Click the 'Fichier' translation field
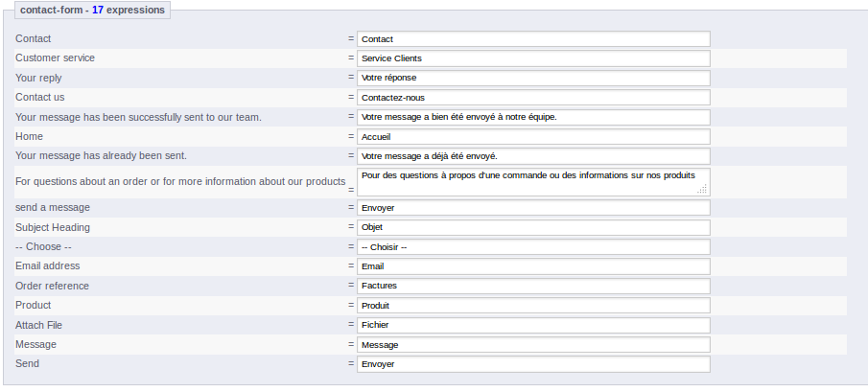The height and width of the screenshot is (392, 868). point(532,325)
